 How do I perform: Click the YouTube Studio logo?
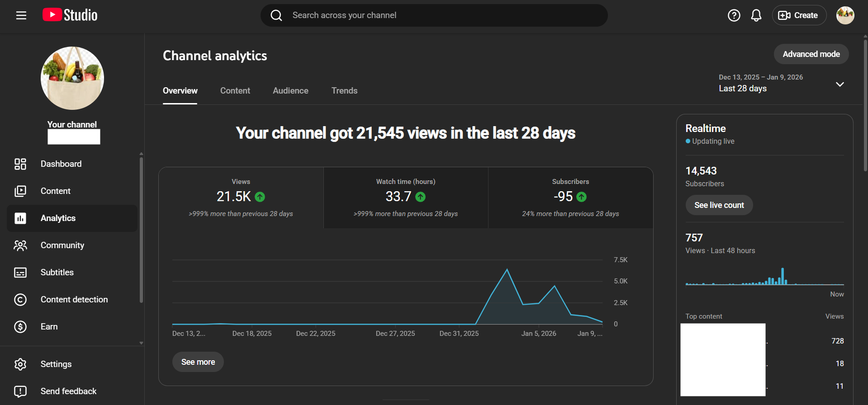pos(70,15)
